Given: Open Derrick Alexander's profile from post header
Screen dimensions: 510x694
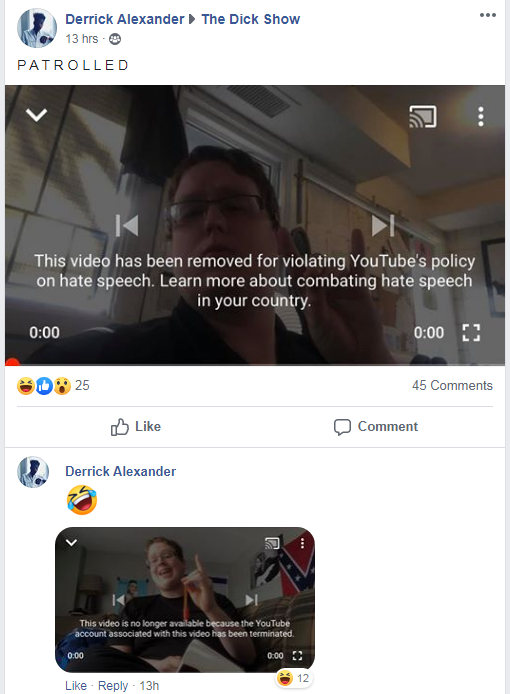Looking at the screenshot, I should click(124, 19).
